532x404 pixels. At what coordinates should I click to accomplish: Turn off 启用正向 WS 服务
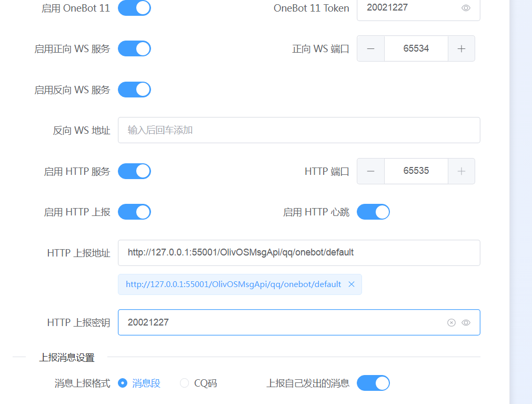tap(134, 48)
